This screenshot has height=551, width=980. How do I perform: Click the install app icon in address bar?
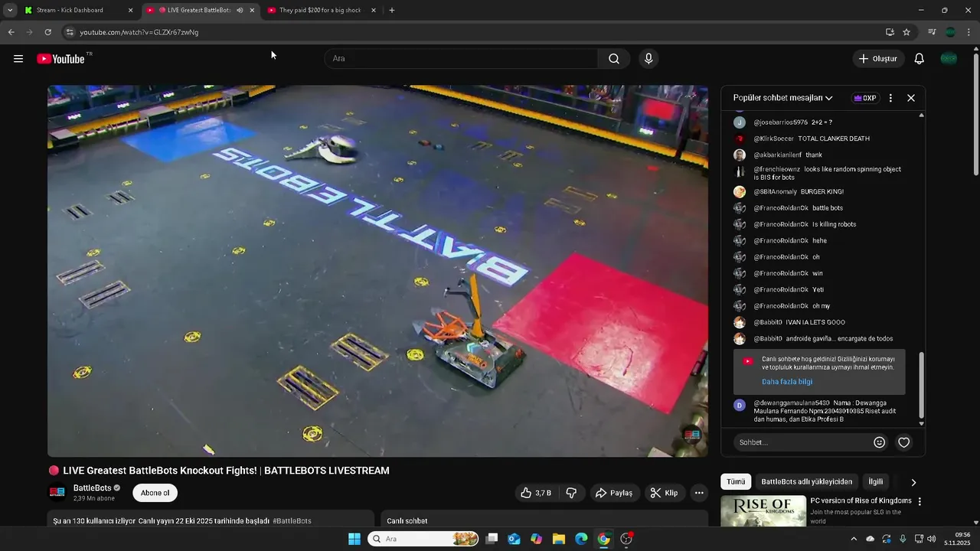pos(890,32)
